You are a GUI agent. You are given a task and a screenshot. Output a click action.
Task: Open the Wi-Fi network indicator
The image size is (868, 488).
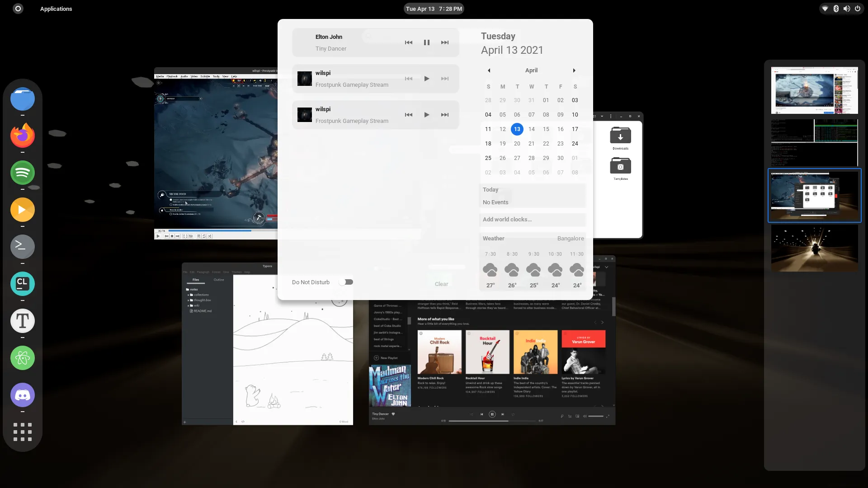coord(825,9)
